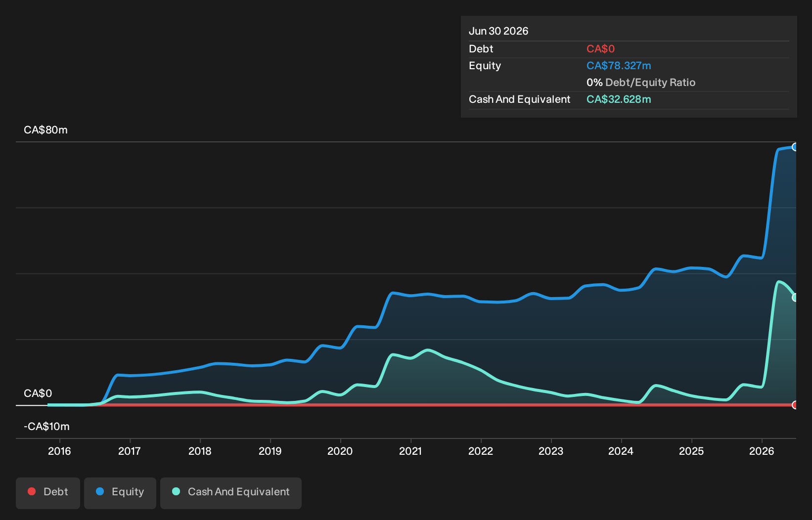Screen dimensions: 812x520
Task: Click the 2023 axis label
Action: tap(551, 451)
